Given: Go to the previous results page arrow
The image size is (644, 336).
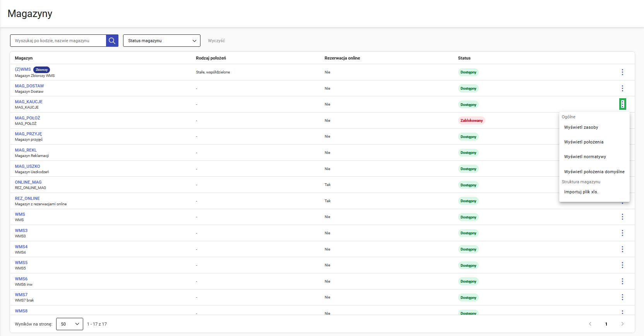Looking at the screenshot, I should point(590,324).
